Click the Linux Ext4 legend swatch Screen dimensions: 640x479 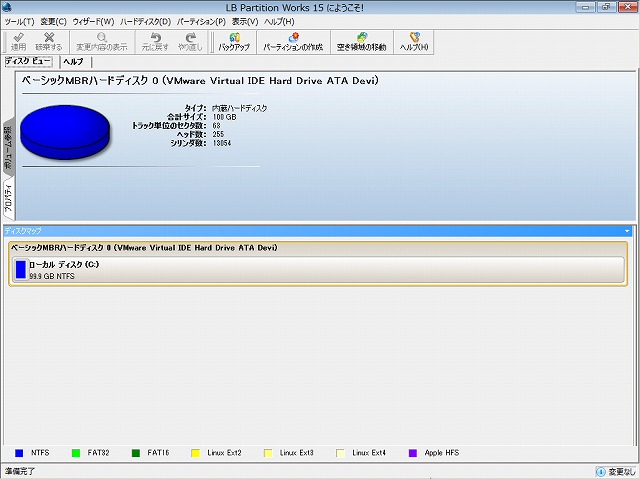click(340, 453)
